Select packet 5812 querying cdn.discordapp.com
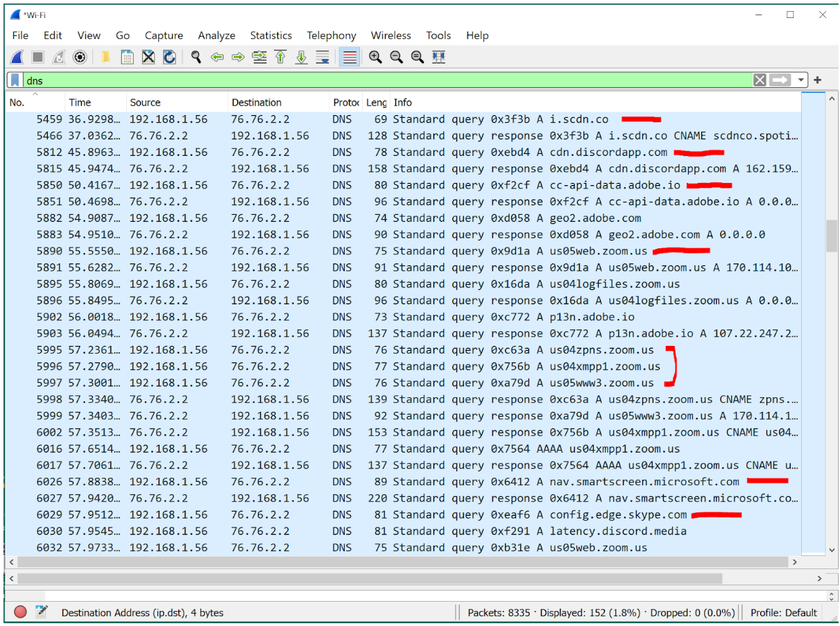 (404, 153)
